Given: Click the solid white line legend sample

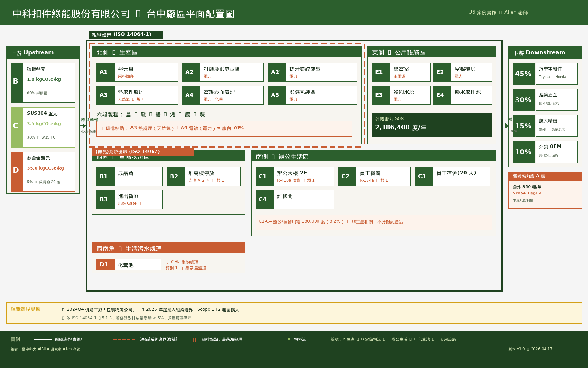Looking at the screenshot, I should pos(43,339).
